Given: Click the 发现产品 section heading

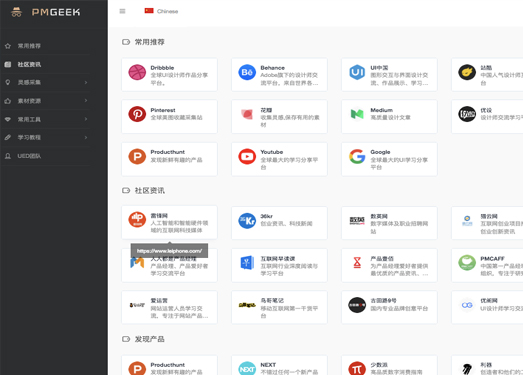Looking at the screenshot, I should [x=149, y=339].
